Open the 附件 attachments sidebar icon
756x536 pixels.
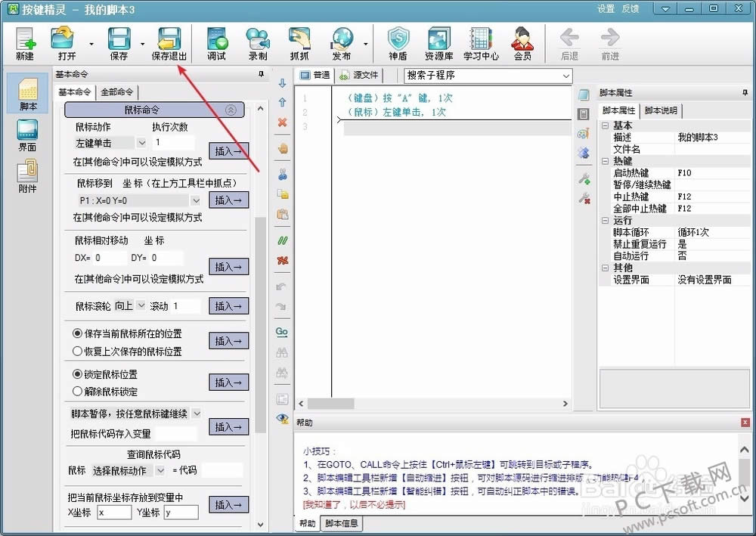tap(27, 177)
